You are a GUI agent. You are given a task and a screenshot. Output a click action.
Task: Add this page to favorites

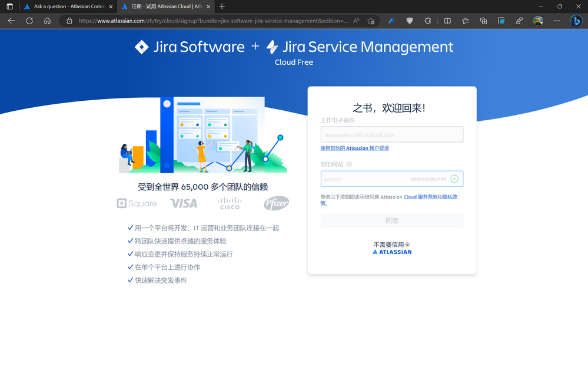[370, 21]
